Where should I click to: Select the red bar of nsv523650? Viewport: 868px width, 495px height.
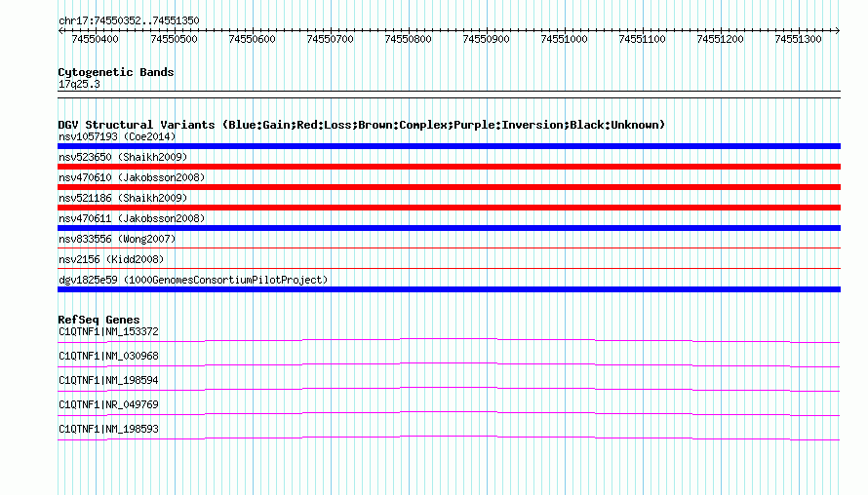pyautogui.click(x=449, y=167)
